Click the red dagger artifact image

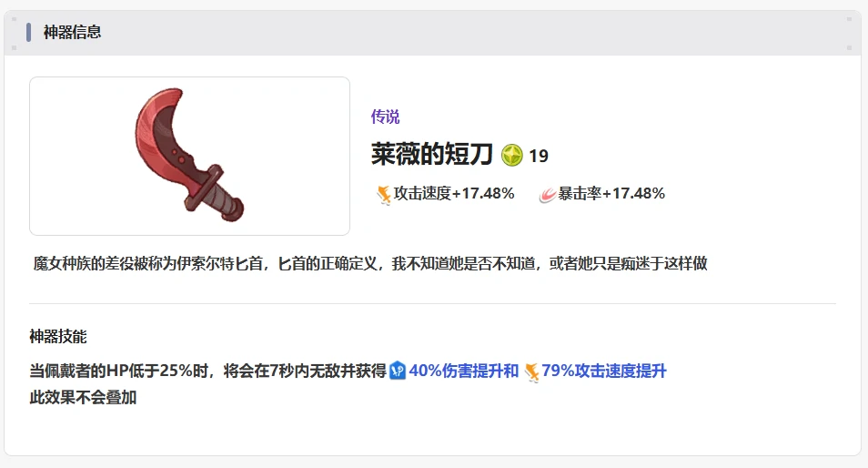(189, 156)
